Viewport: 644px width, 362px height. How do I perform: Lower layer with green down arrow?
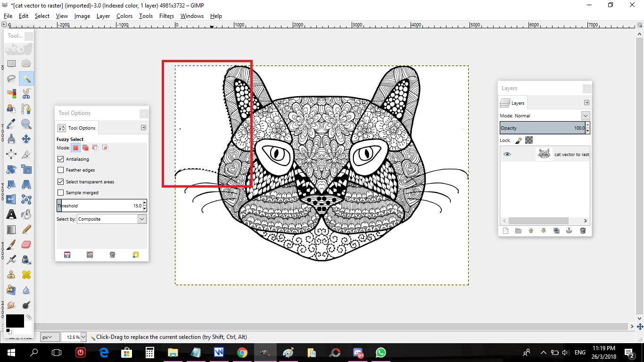click(x=544, y=231)
